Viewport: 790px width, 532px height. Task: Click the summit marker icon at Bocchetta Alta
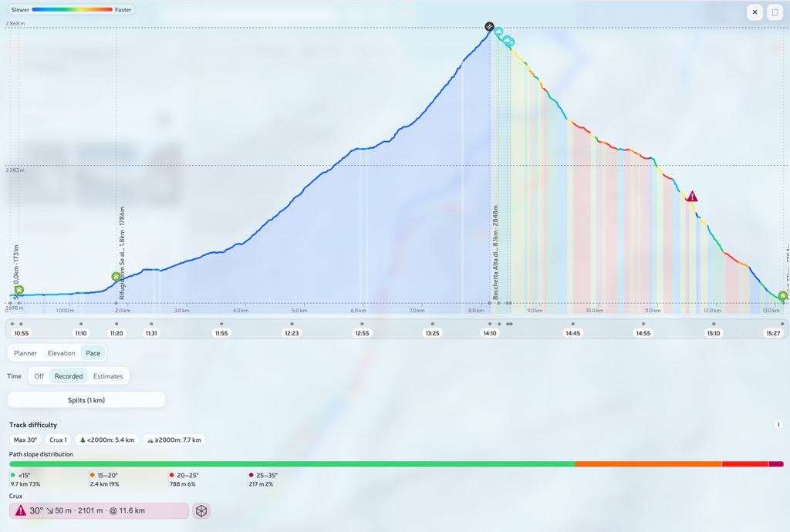pyautogui.click(x=489, y=26)
